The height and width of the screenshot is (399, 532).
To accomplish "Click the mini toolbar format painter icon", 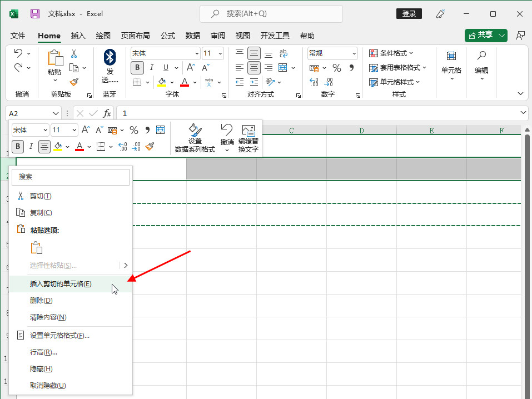I will pyautogui.click(x=150, y=146).
